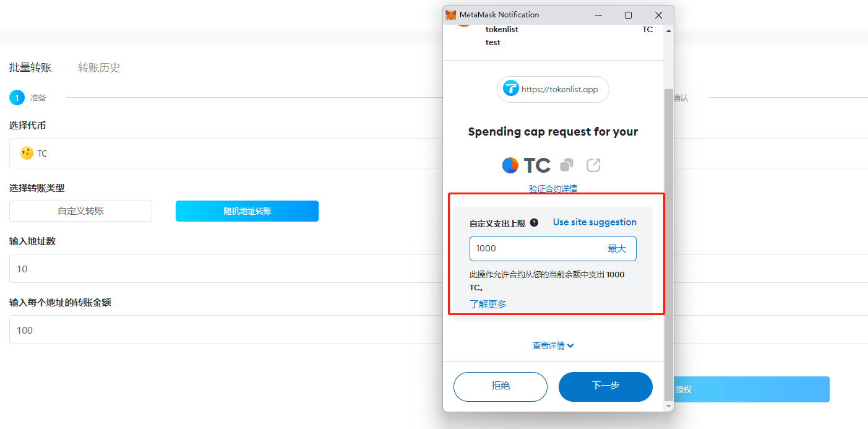Click the MetaMask fox icon in title bar
868x429 pixels.
[451, 15]
